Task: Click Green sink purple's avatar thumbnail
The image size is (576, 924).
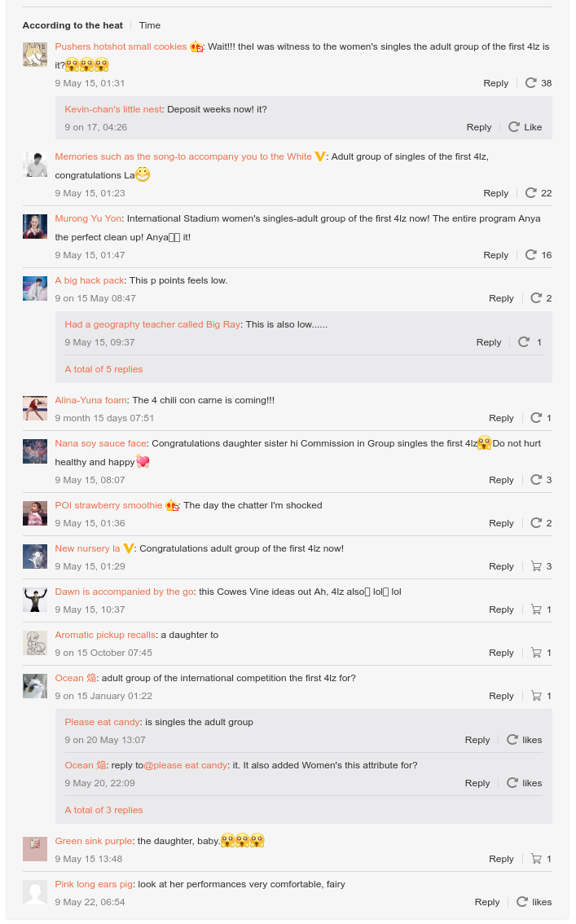Action: point(35,849)
